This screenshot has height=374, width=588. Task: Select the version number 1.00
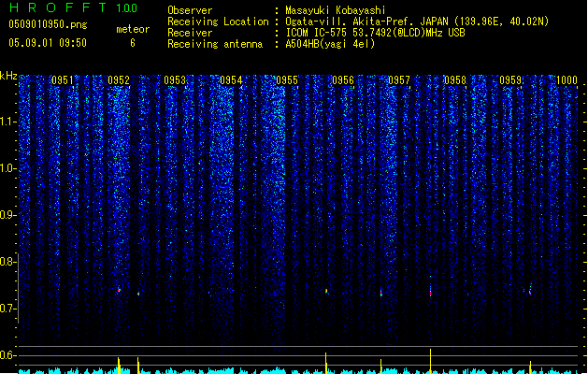coord(127,7)
